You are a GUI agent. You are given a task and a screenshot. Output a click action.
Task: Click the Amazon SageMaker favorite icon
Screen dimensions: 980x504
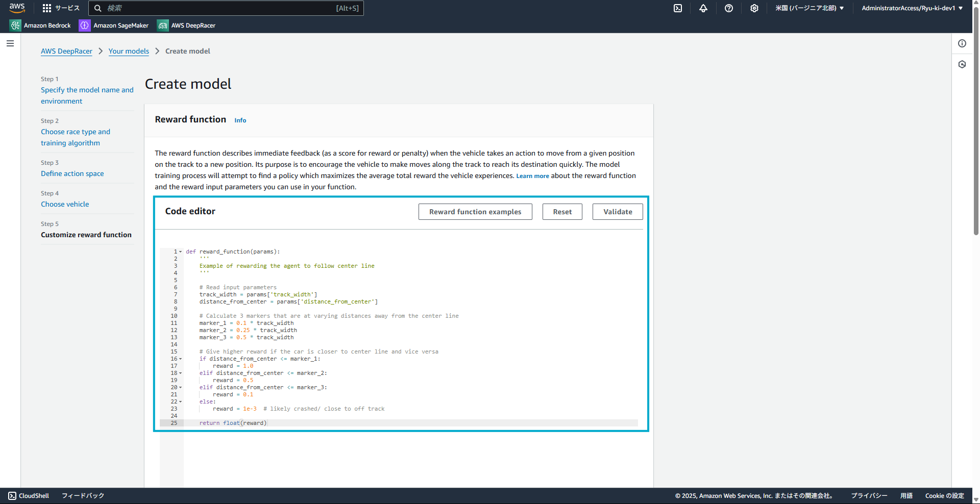pyautogui.click(x=85, y=26)
